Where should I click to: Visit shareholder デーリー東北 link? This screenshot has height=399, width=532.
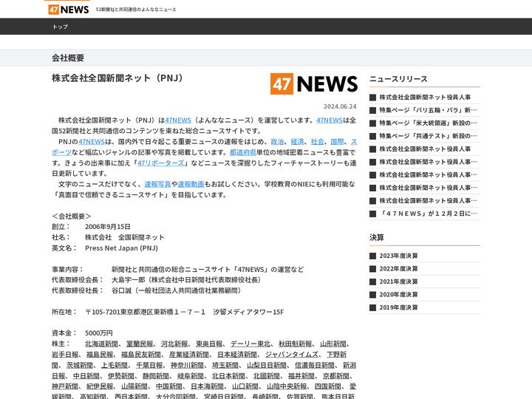pos(250,344)
